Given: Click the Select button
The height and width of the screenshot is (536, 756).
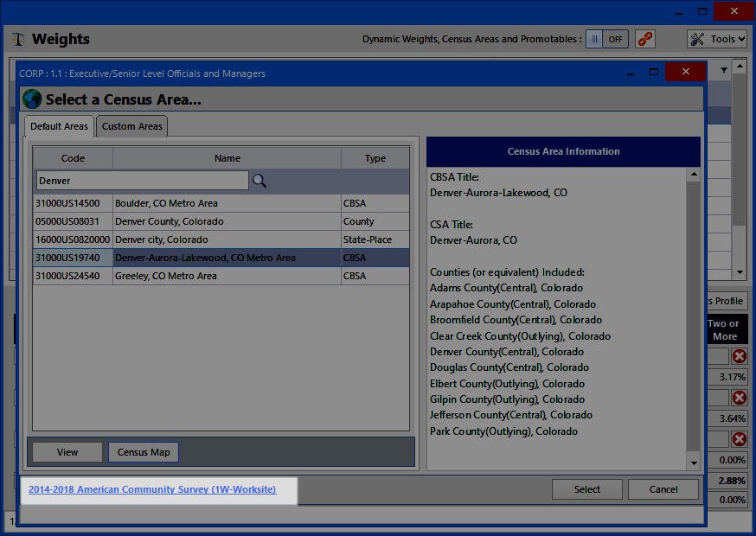Looking at the screenshot, I should [586, 489].
